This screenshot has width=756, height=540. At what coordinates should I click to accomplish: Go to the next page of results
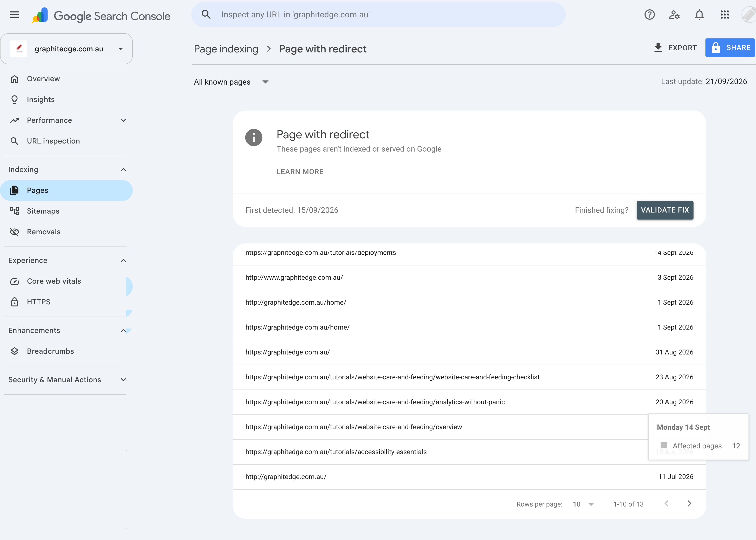click(689, 503)
